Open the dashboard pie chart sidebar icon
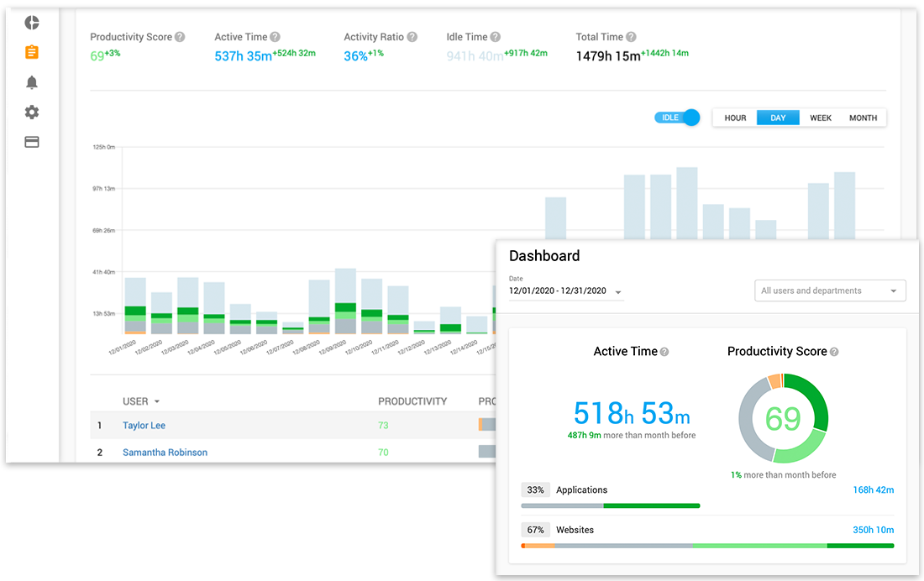 tap(32, 23)
